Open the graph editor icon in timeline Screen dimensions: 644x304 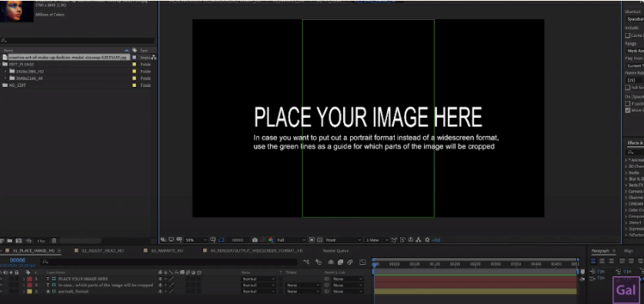pyautogui.click(x=362, y=262)
